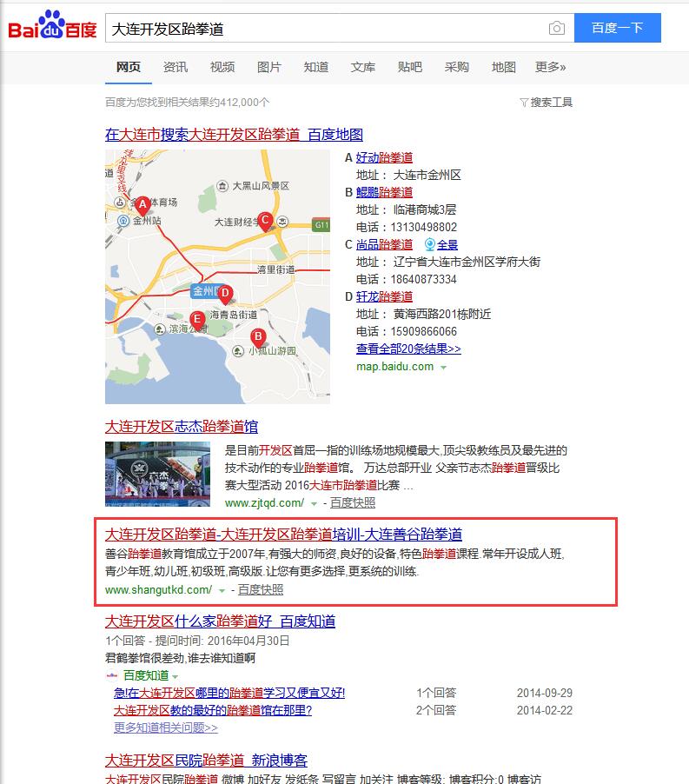Click the Baidu map preview image

[217, 276]
